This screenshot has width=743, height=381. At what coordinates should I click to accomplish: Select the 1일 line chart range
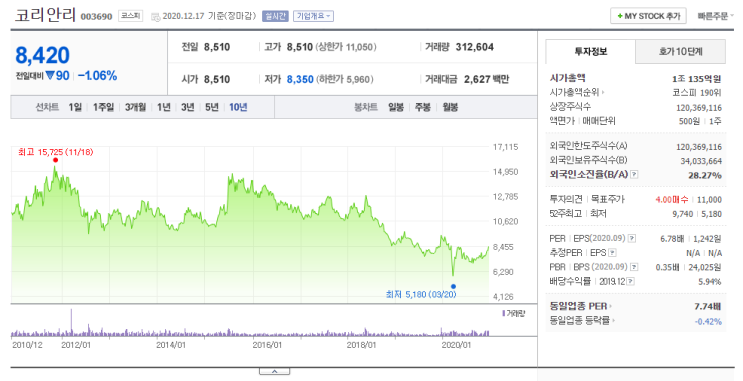tap(75, 108)
